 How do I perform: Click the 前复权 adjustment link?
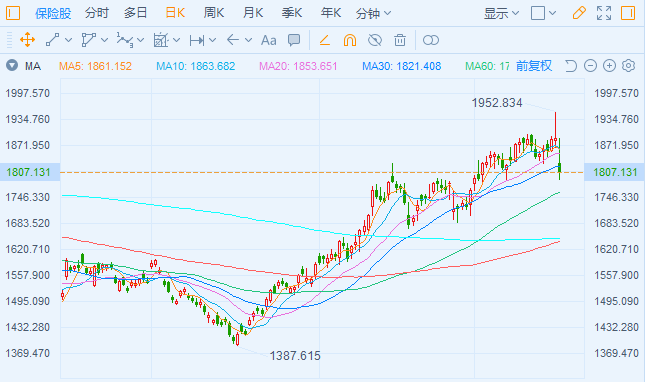[534, 66]
